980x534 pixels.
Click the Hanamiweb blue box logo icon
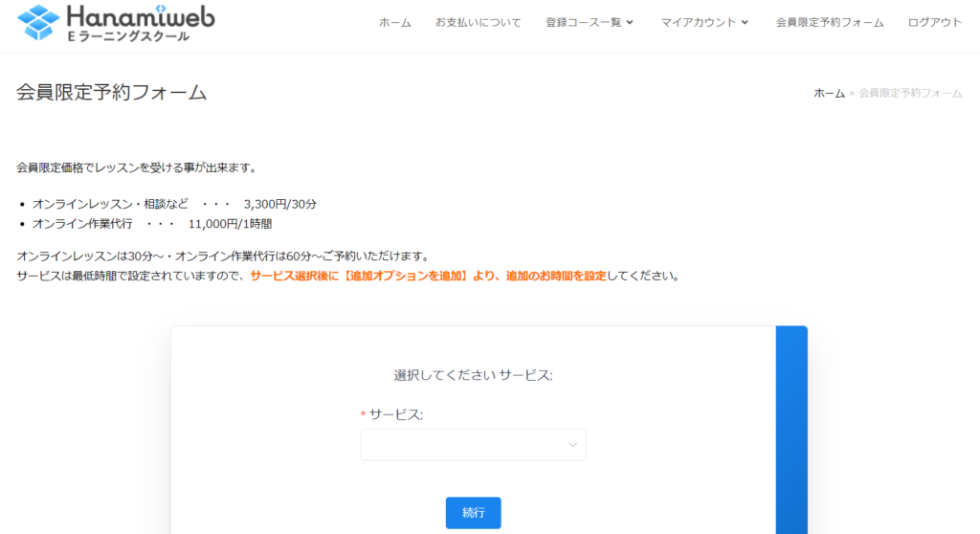[38, 22]
